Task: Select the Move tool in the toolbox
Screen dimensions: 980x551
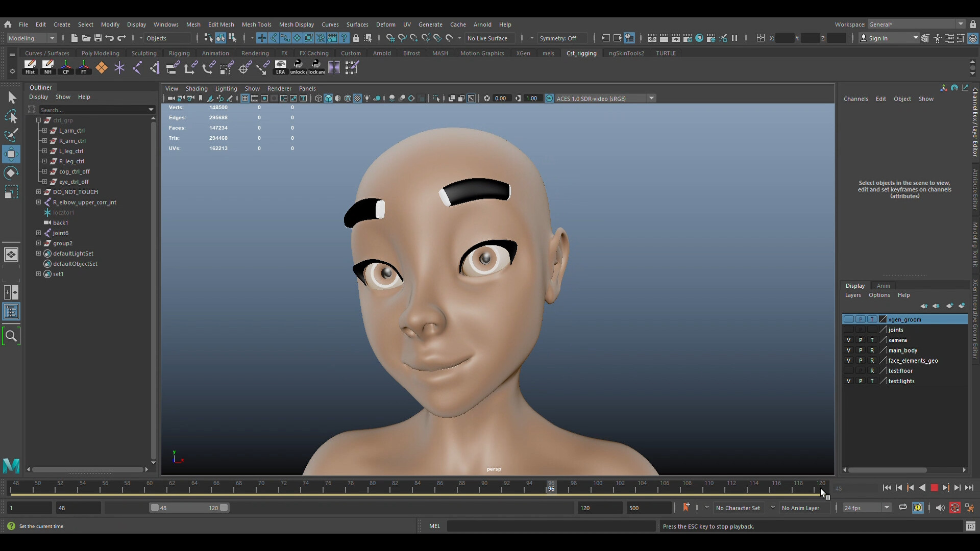Action: (11, 154)
